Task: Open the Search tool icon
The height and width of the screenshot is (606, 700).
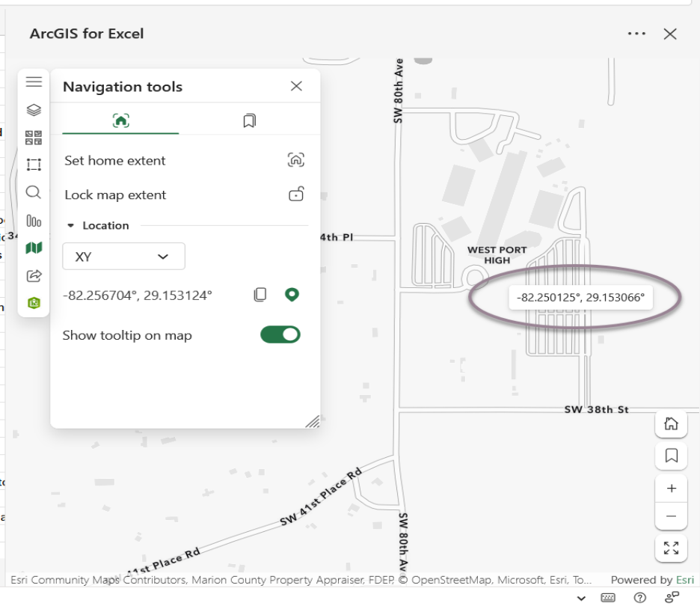Action: click(x=34, y=192)
